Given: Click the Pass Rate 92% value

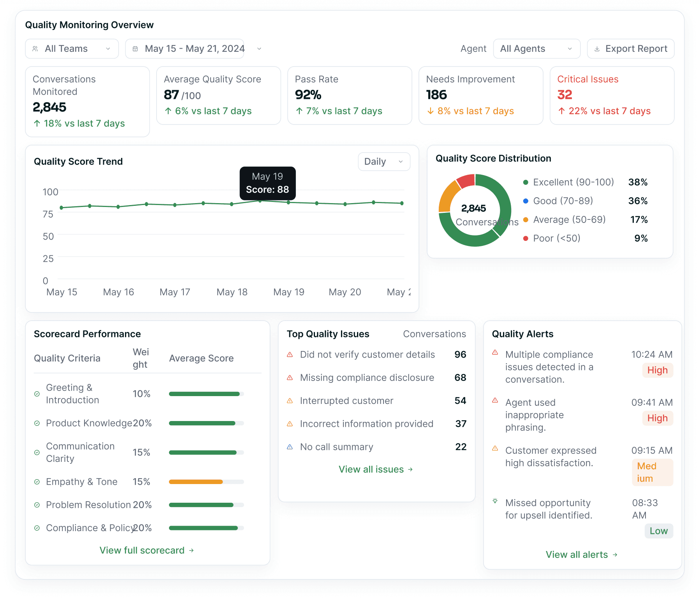Looking at the screenshot, I should (308, 95).
